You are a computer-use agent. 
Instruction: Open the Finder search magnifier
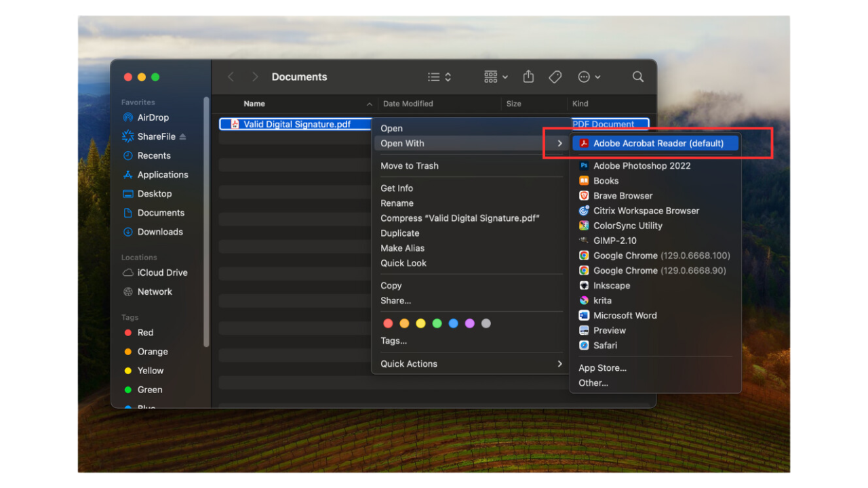pos(638,77)
